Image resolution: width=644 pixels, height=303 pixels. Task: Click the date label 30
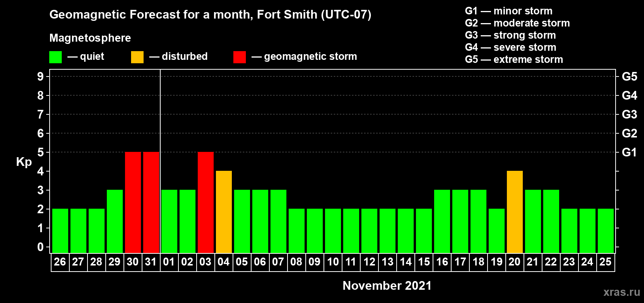(x=133, y=262)
